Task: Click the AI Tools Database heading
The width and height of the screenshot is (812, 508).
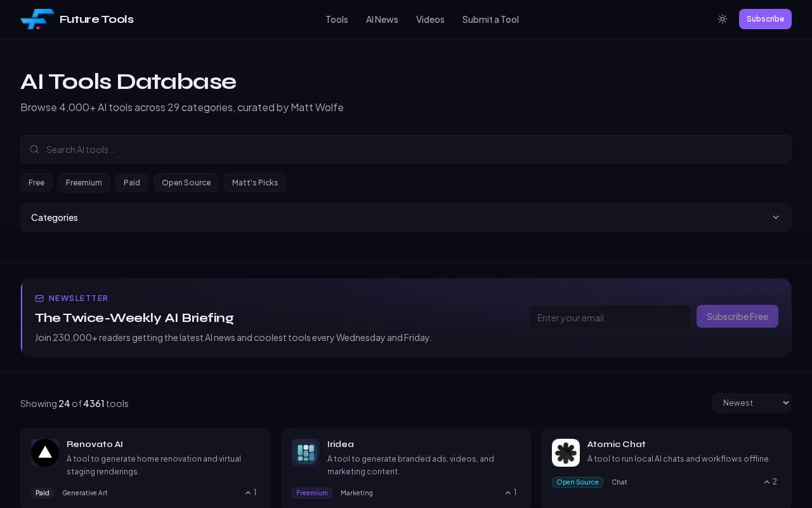Action: (128, 81)
